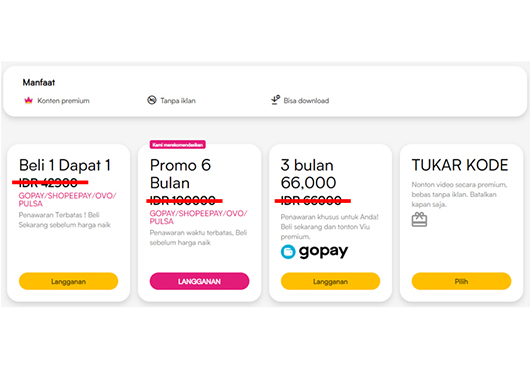Click the pink Kami merekomendasikan badge
The width and height of the screenshot is (530, 370).
[x=177, y=145]
